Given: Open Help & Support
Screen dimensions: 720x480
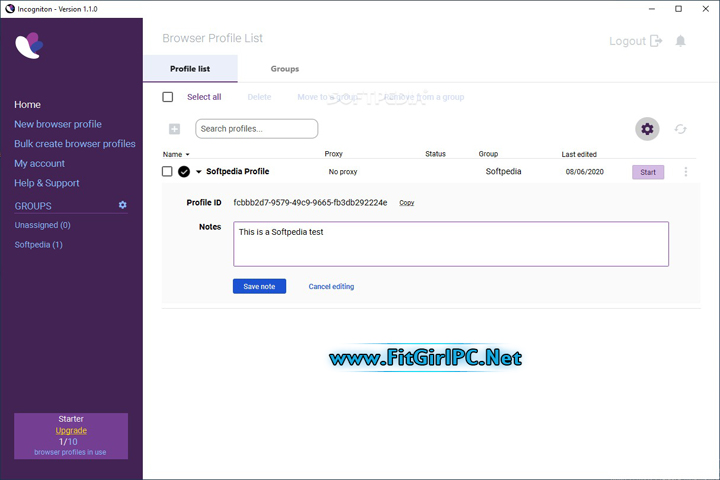Looking at the screenshot, I should [x=46, y=183].
